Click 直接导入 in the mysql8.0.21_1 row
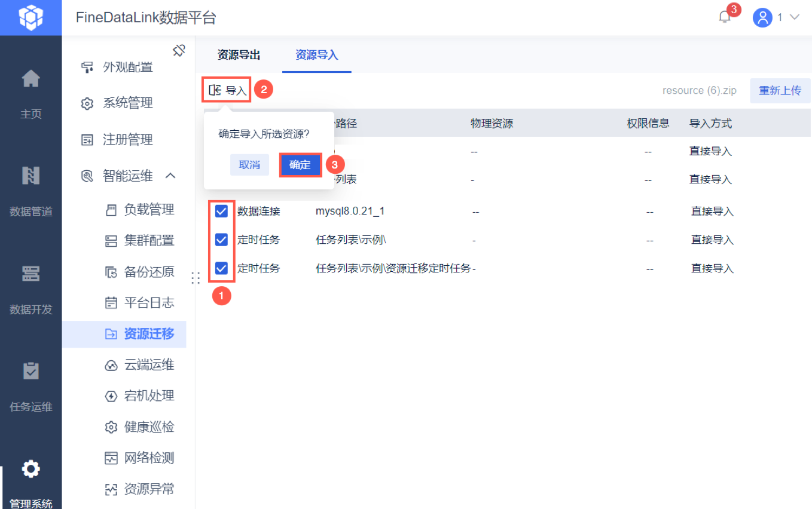This screenshot has height=509, width=812. pos(713,211)
